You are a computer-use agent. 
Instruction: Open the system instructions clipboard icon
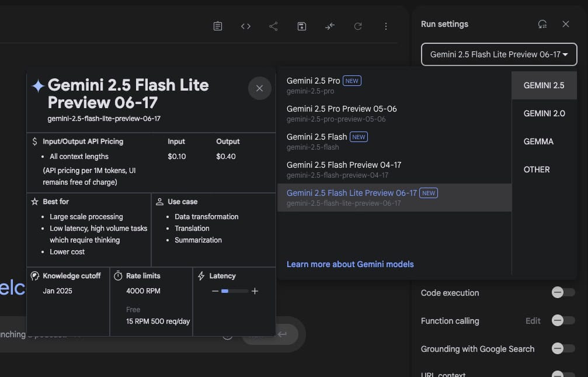[217, 26]
